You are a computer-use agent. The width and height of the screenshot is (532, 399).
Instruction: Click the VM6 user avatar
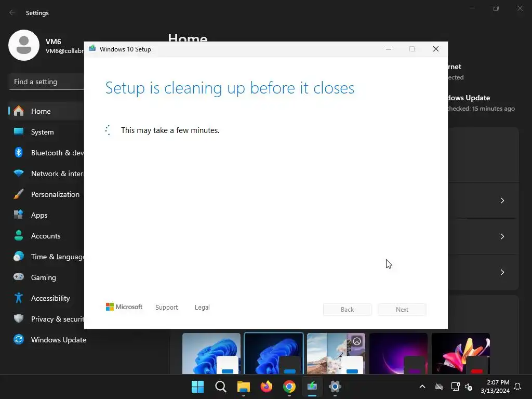[24, 45]
